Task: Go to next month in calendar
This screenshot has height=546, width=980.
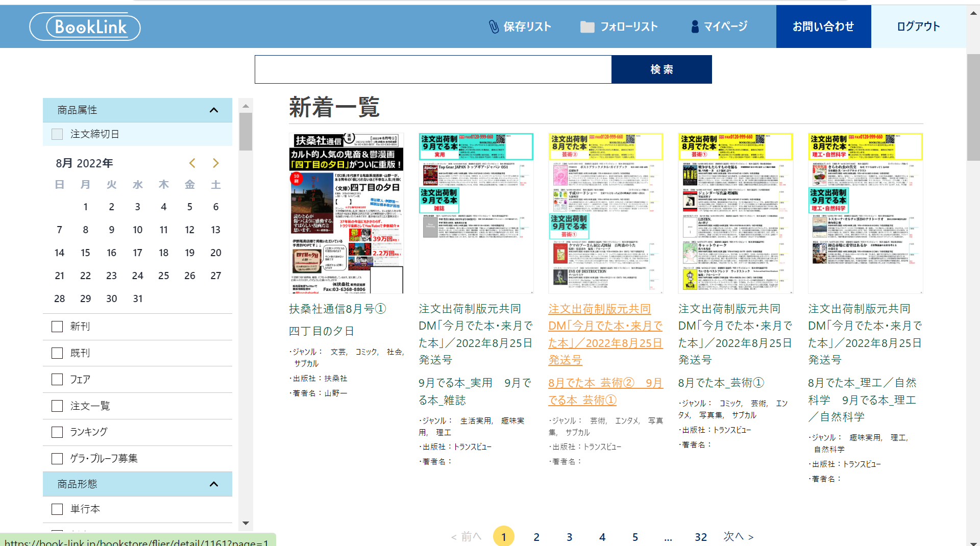Action: [216, 163]
